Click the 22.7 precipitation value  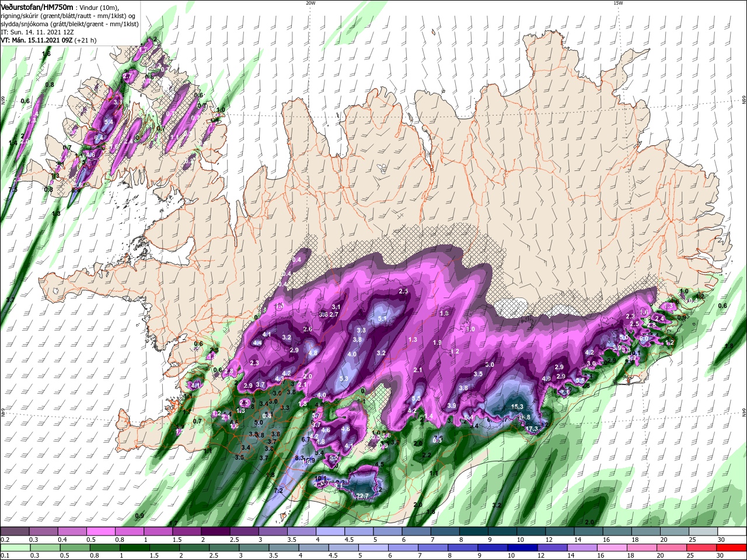coord(362,496)
